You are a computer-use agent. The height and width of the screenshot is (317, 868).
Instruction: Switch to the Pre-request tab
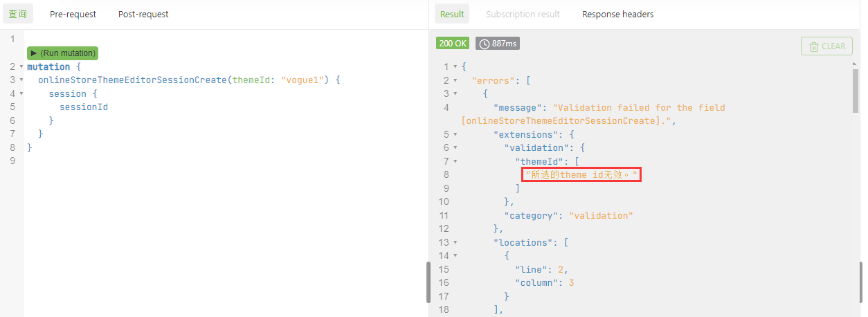[73, 14]
